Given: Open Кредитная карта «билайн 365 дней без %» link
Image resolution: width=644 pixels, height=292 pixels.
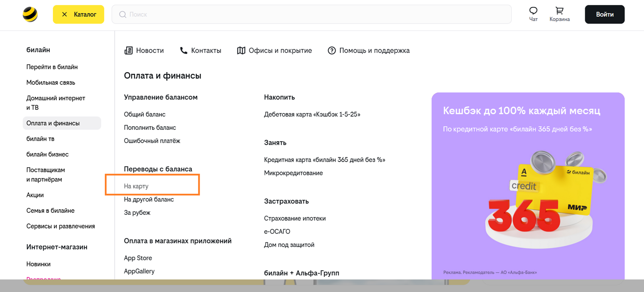Looking at the screenshot, I should point(325,160).
